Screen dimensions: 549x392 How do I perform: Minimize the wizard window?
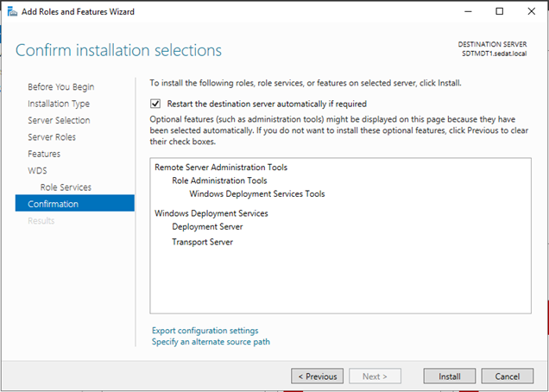(x=468, y=11)
